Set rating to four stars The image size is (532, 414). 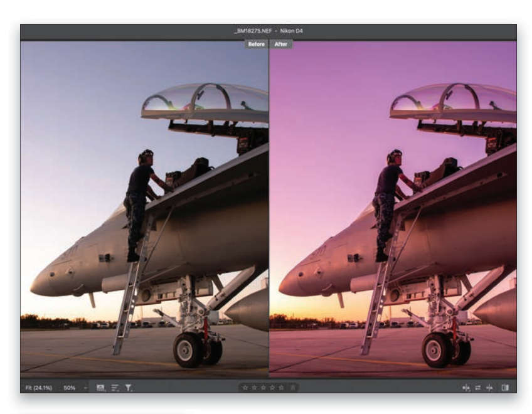tap(272, 388)
